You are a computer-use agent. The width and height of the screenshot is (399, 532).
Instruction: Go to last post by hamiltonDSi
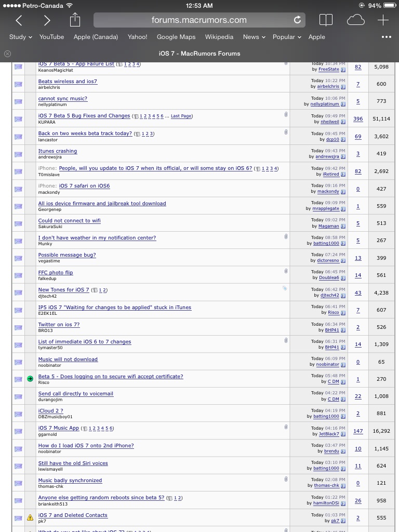[x=343, y=503]
